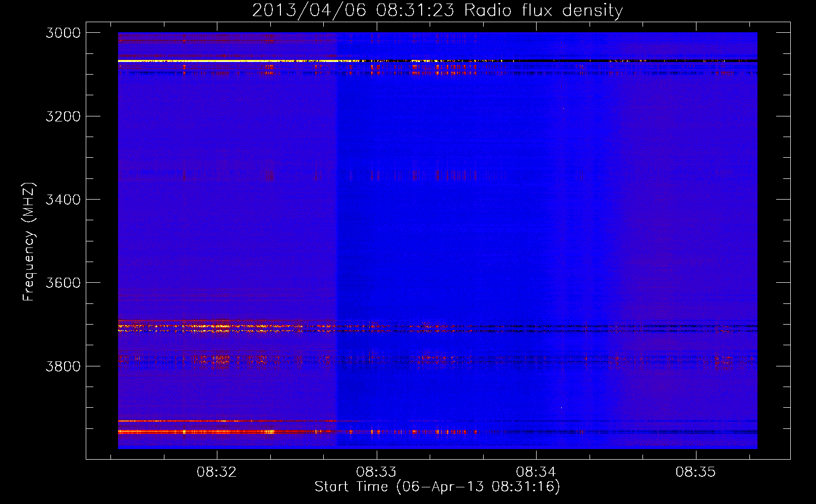The image size is (816, 504).
Task: Click the 08:35 time tick label
Action: [695, 472]
